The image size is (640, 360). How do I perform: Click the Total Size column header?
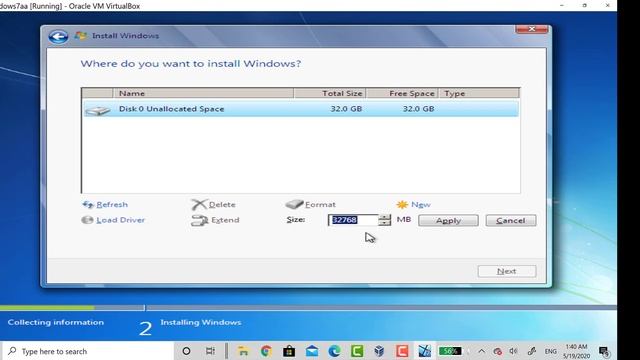click(x=329, y=93)
